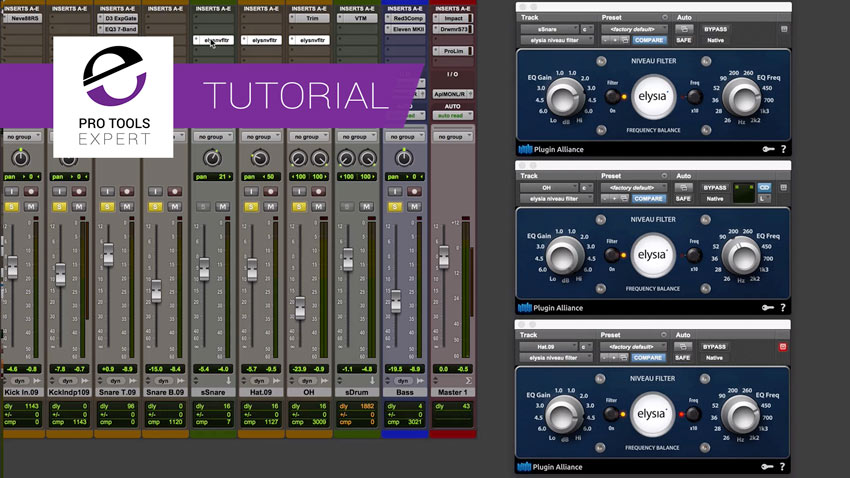Open the Neve88RS insert on Kick track
The image size is (850, 478).
pos(22,18)
